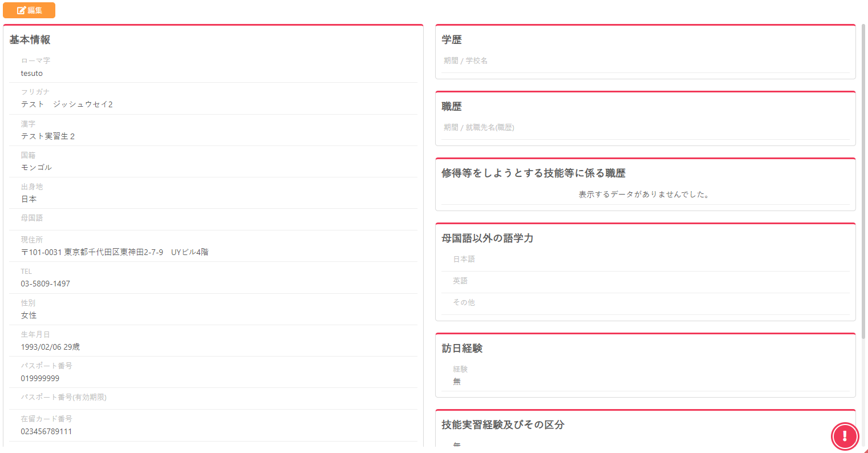Screen dimensions: 868x453
Task: Click the passport number 019999999
Action: point(40,378)
